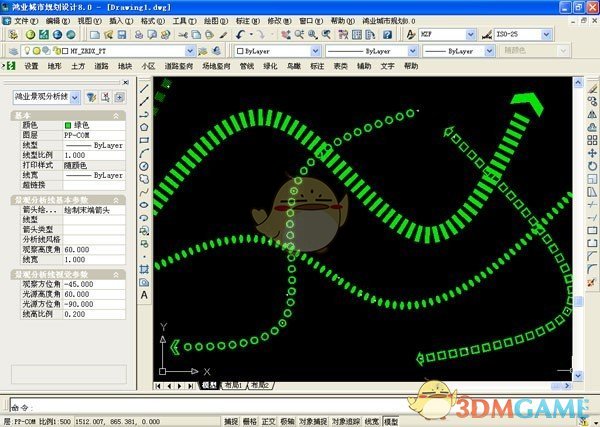The height and width of the screenshot is (427, 600).
Task: Edit the 线高比例 0.200 value
Action: (94, 314)
